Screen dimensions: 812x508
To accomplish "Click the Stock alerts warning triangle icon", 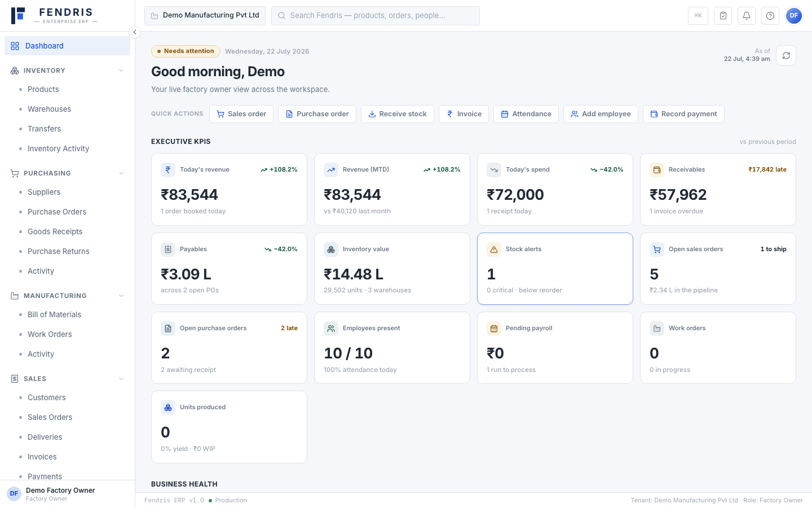I will tap(494, 249).
